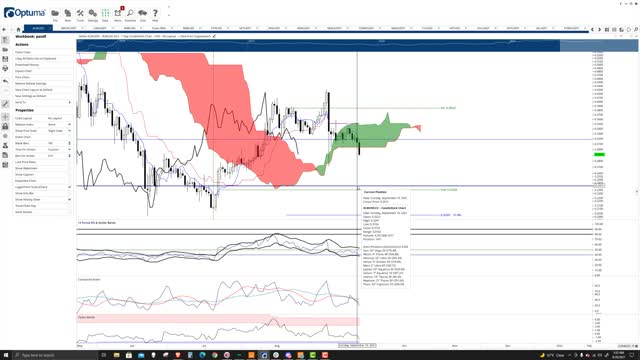Click magnifier icon at far right of tabs
640x360 pixels.
tap(636, 29)
